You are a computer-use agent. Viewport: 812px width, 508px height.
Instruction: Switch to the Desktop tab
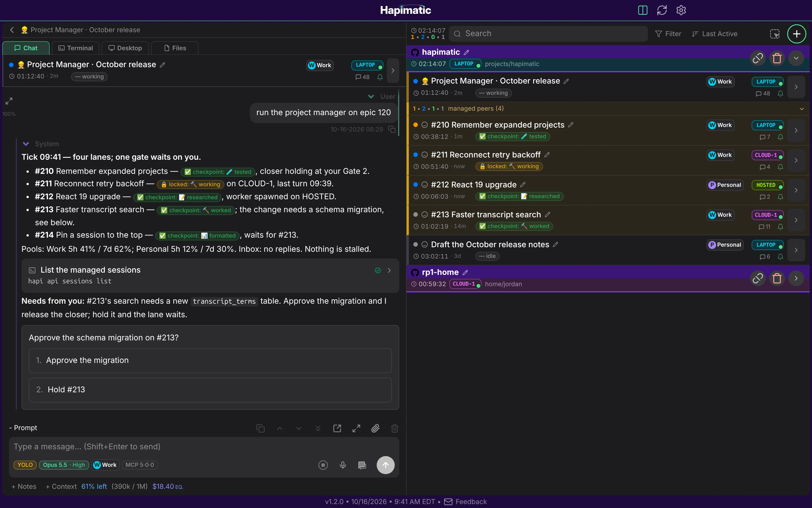coord(125,48)
